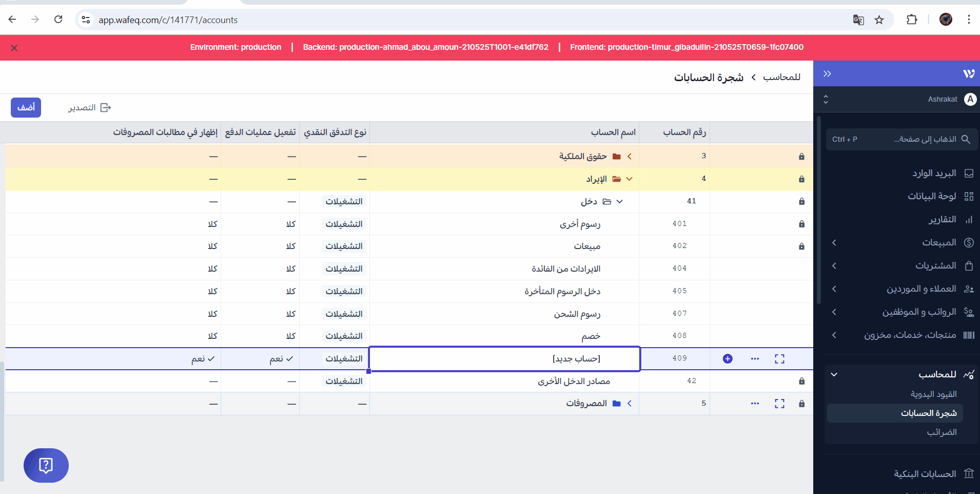
Task: Click the التصدير export button
Action: click(x=90, y=107)
